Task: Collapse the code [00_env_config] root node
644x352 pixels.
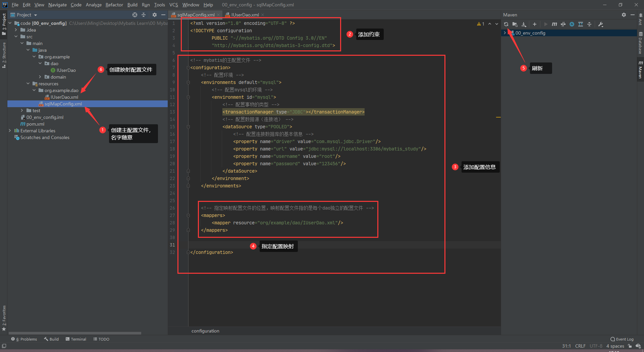Action: (10, 23)
